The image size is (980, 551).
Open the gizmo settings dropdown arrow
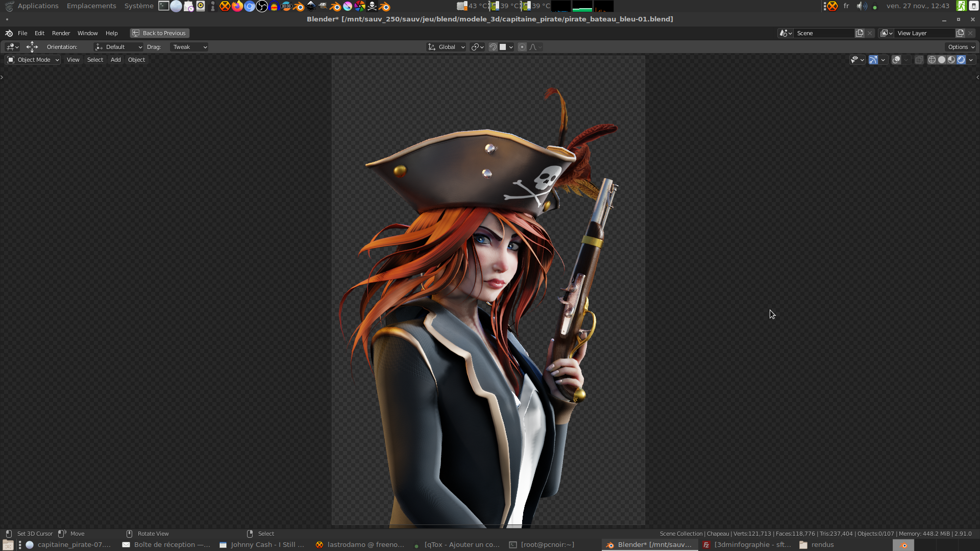tap(883, 60)
